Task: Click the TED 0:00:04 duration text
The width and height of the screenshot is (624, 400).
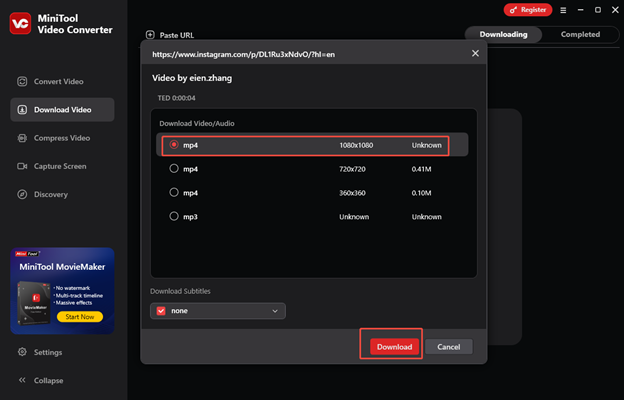Action: coord(176,98)
